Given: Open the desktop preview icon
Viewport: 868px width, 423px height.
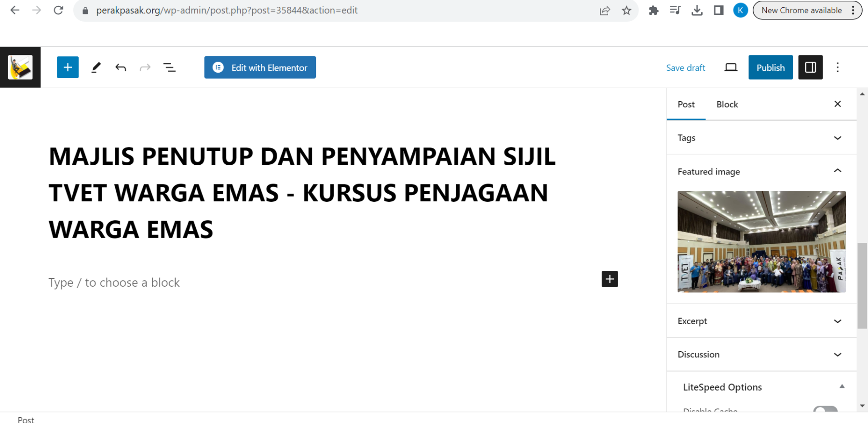Looking at the screenshot, I should (731, 67).
